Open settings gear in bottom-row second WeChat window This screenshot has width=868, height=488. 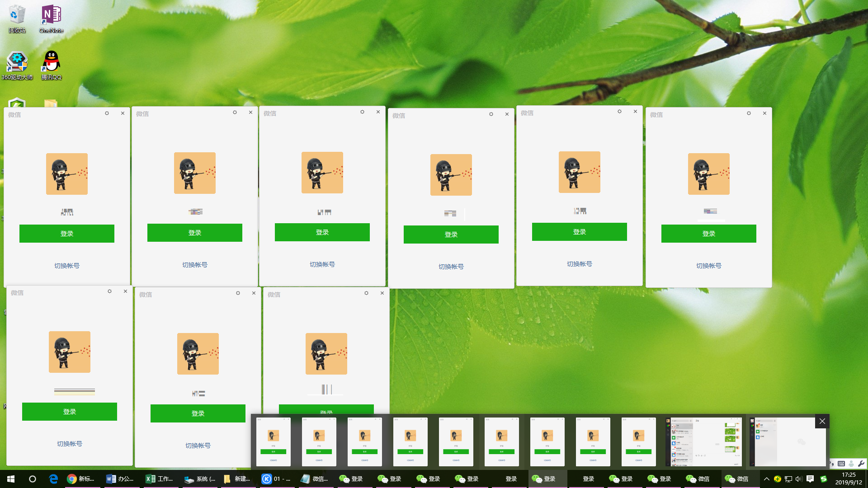point(238,293)
